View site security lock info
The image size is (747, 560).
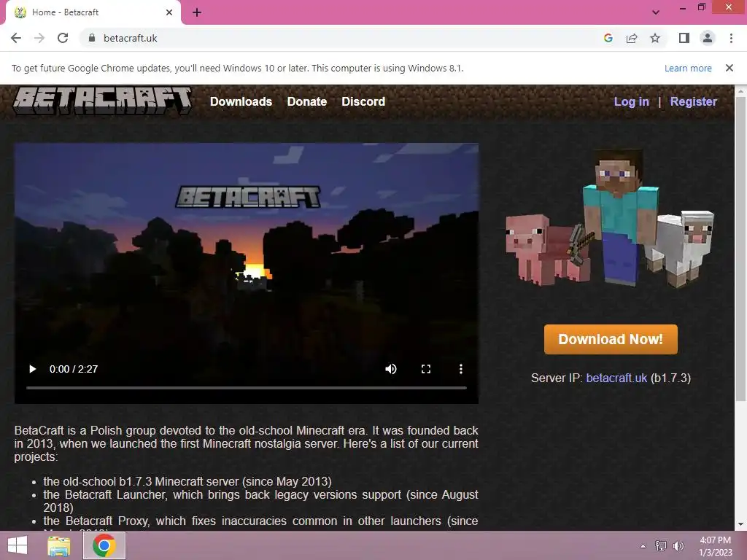[92, 38]
